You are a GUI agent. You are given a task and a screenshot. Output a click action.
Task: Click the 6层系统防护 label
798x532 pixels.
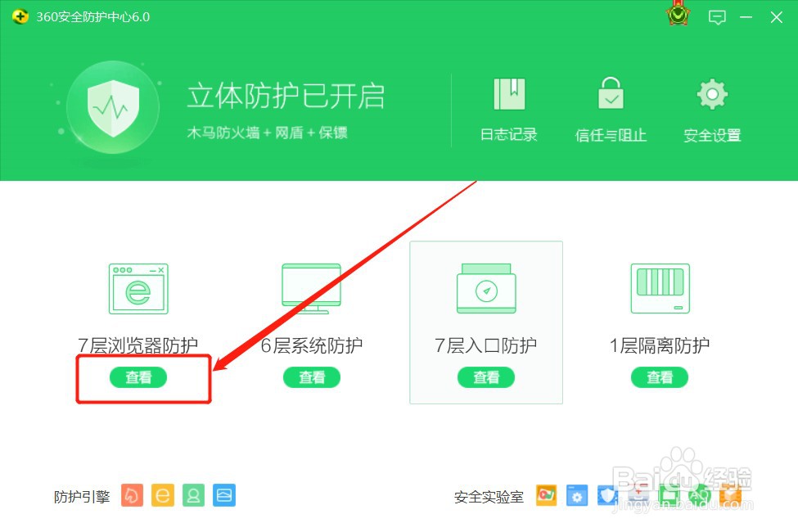point(312,345)
